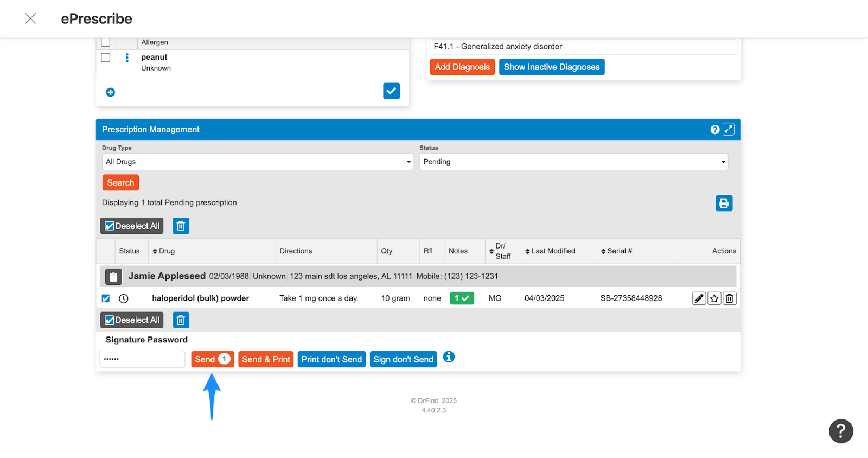868x458 pixels.
Task: Click the upper Deselect All button
Action: coord(132,226)
